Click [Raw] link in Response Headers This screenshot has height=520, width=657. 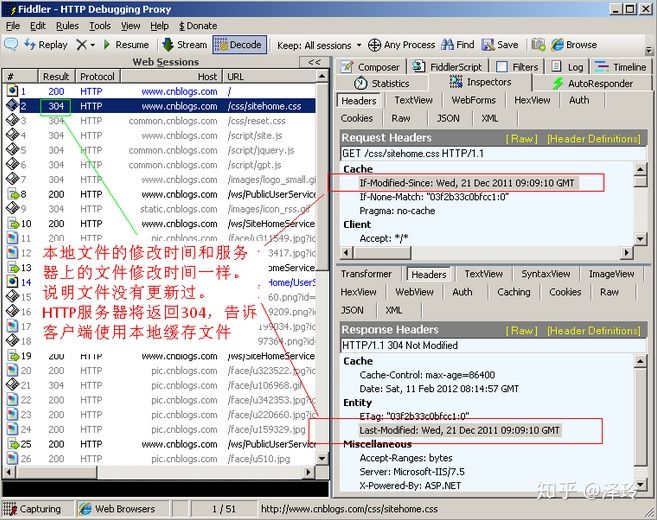pyautogui.click(x=522, y=331)
